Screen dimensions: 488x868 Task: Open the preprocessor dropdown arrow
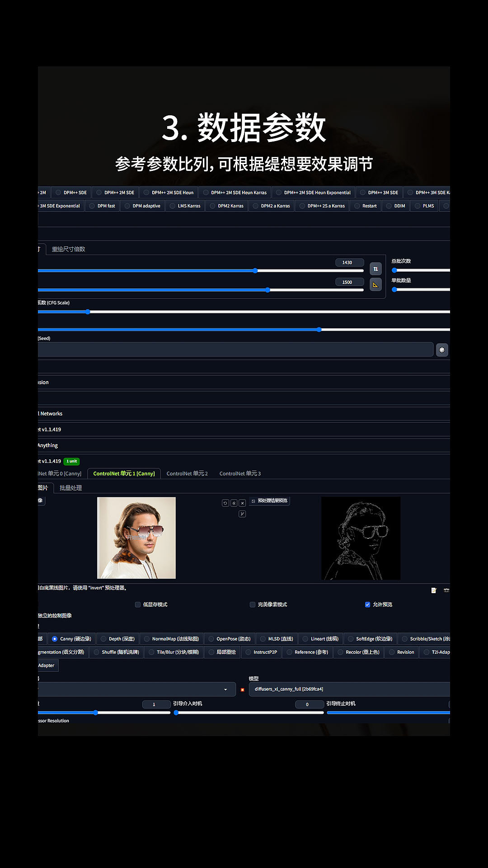pyautogui.click(x=225, y=689)
